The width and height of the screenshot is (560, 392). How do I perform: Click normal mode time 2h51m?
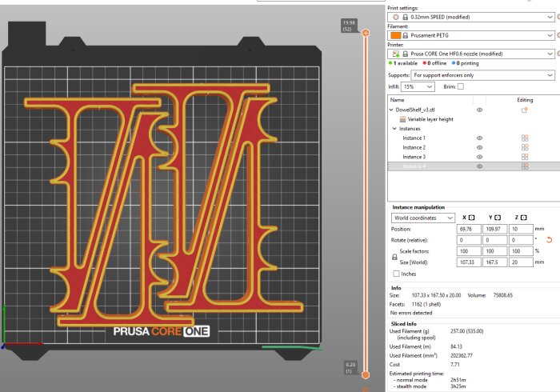(458, 380)
